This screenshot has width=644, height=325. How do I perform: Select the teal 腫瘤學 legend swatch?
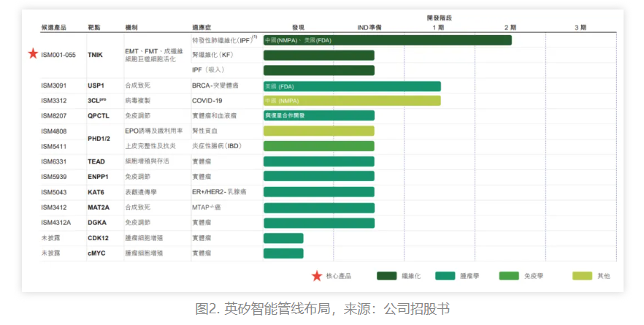pyautogui.click(x=451, y=276)
